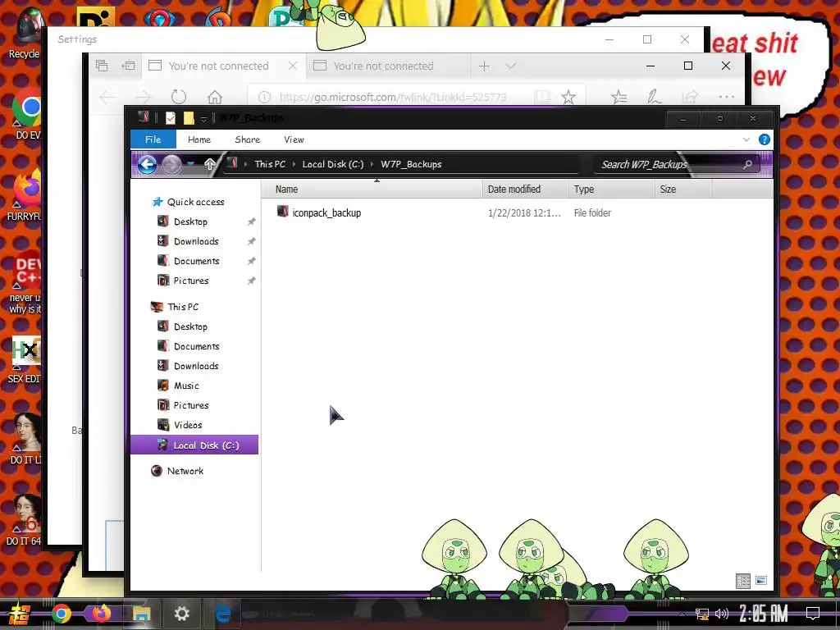This screenshot has width=840, height=630.
Task: Open Firefox from taskbar
Action: [101, 614]
